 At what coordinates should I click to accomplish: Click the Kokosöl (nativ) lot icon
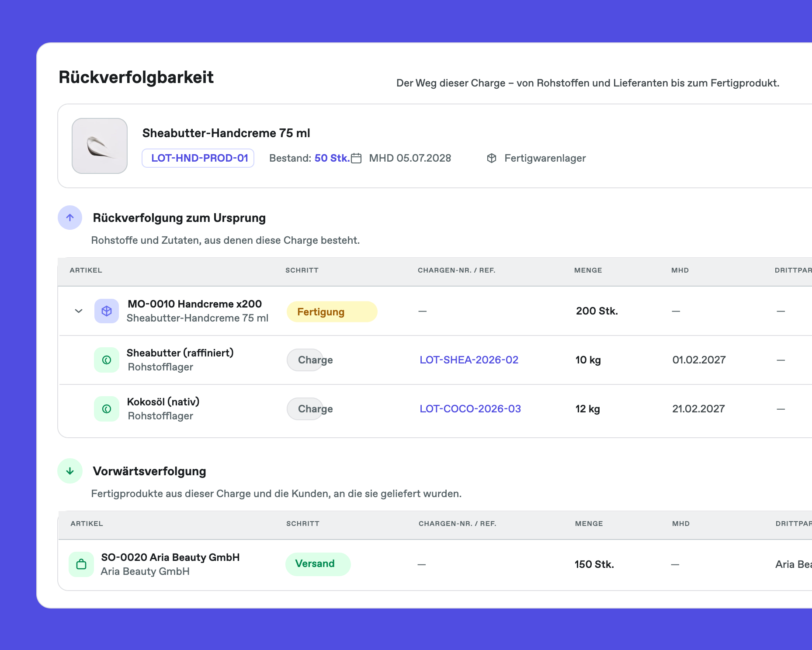107,409
